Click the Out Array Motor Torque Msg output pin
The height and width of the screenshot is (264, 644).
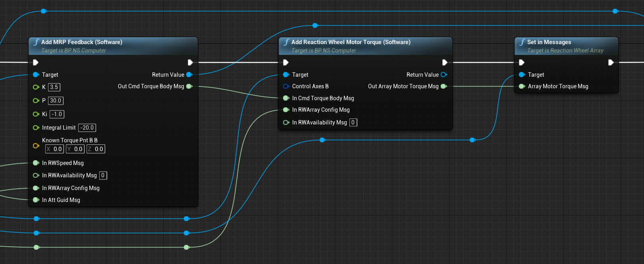444,86
